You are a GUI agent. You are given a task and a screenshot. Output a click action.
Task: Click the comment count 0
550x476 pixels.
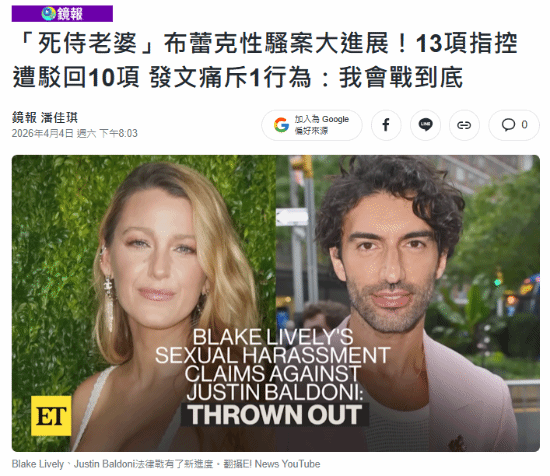point(524,125)
